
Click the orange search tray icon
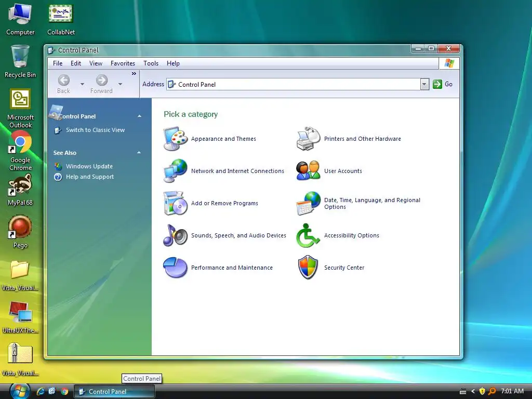[x=491, y=391]
